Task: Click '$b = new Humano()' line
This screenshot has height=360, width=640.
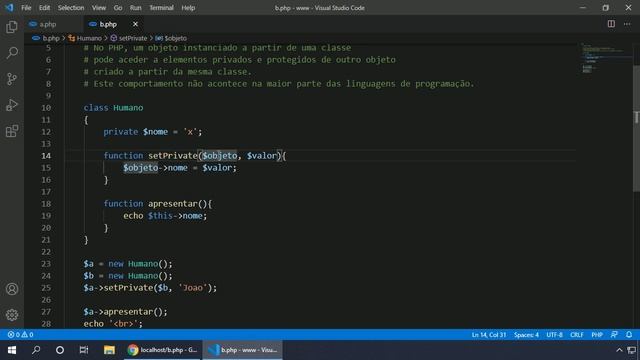Action: 128,276
